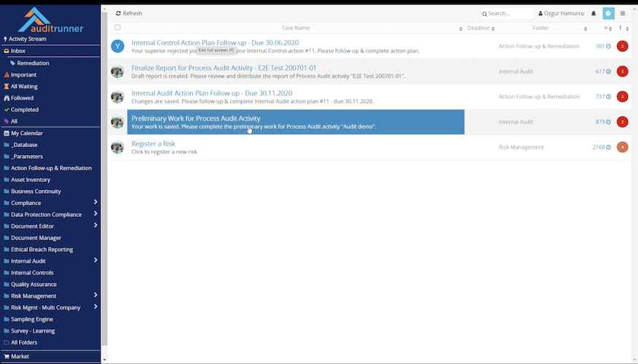Open the Register a Risk task
Viewport: 638px width, 364px height.
pos(154,143)
